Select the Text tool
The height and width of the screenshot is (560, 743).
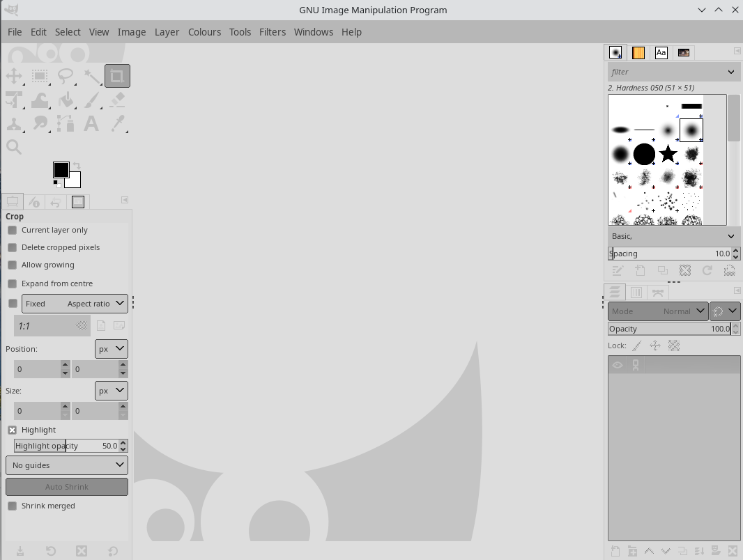(x=91, y=124)
